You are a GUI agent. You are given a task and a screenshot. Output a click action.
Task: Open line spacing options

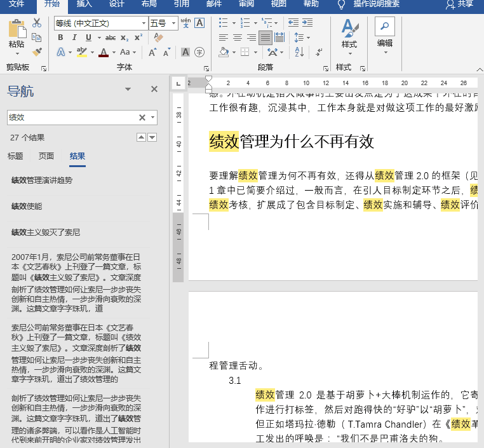click(302, 37)
